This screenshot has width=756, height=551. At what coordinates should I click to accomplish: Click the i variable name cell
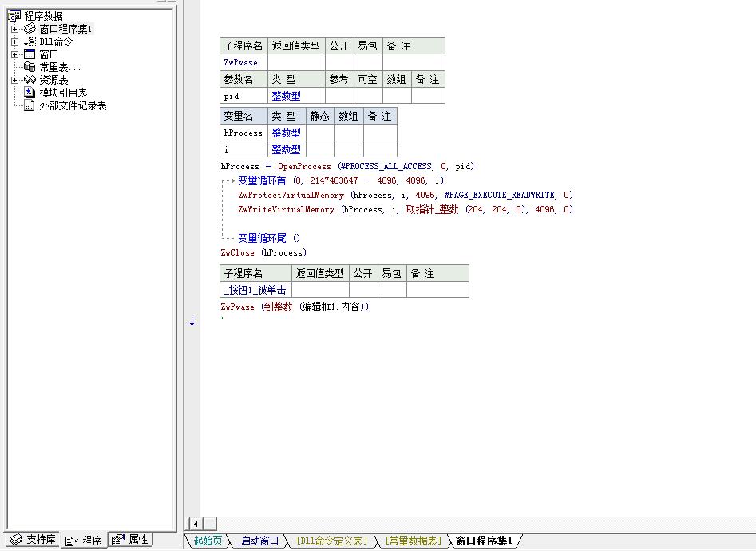(243, 149)
